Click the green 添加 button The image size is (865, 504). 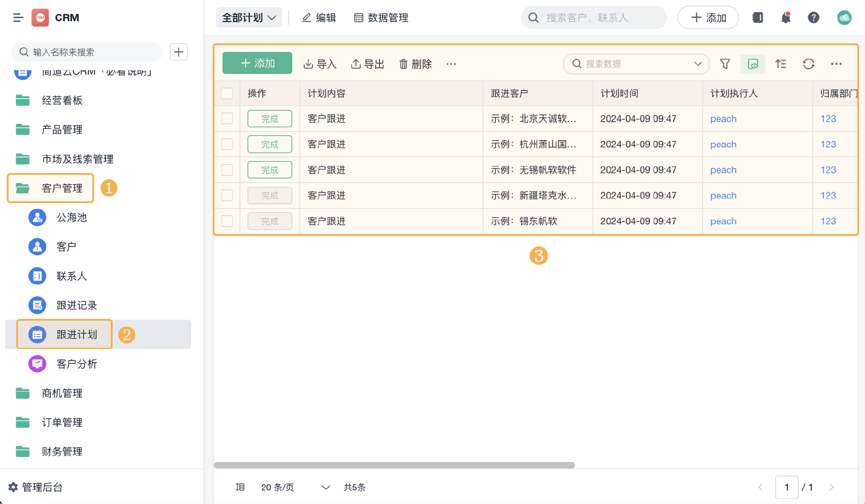pos(257,64)
